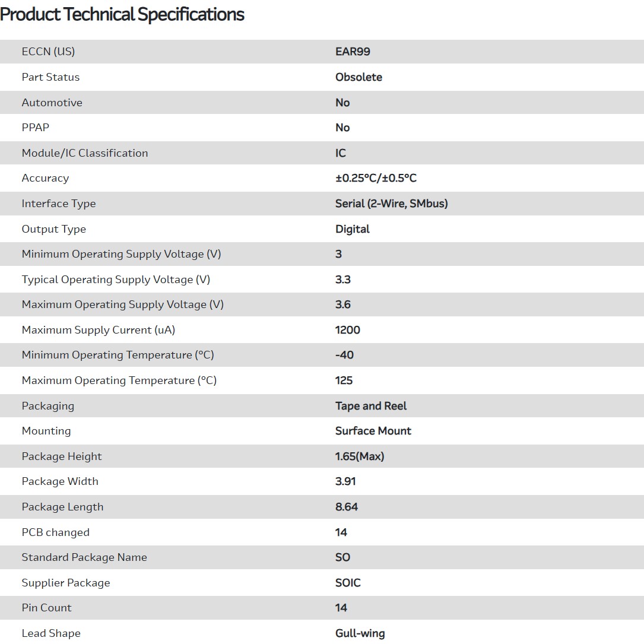Select the 1200 supply current value
The image size is (644, 644).
coord(347,330)
